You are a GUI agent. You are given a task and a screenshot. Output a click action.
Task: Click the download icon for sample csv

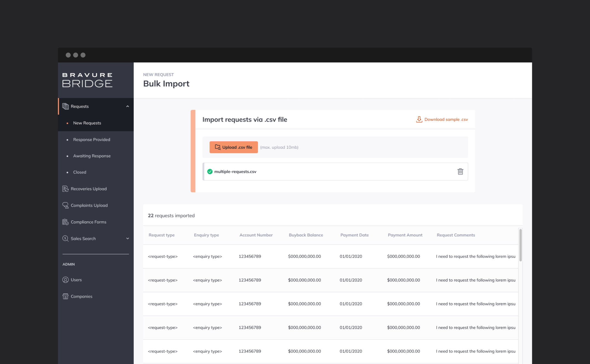point(419,119)
